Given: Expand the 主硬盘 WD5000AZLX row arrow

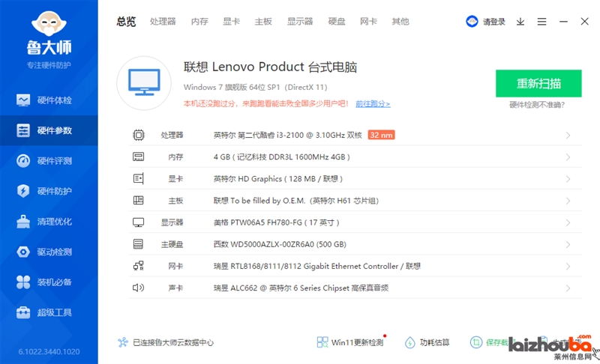Looking at the screenshot, I should click(x=568, y=244).
